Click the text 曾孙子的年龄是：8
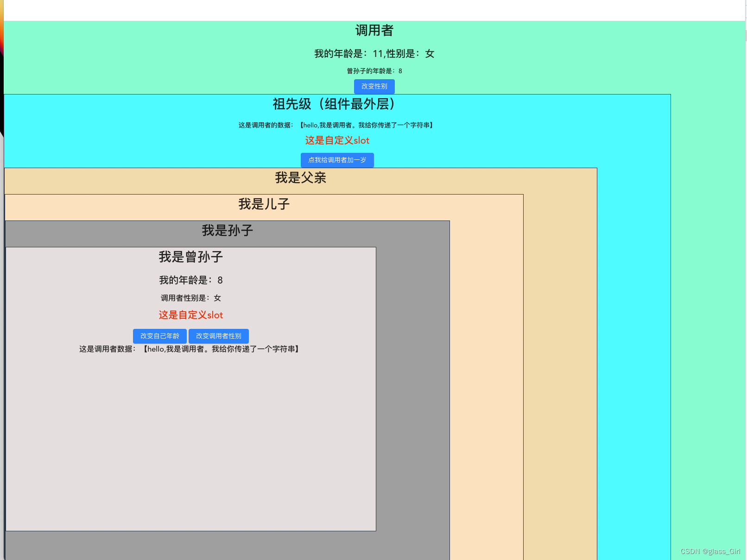 point(374,71)
